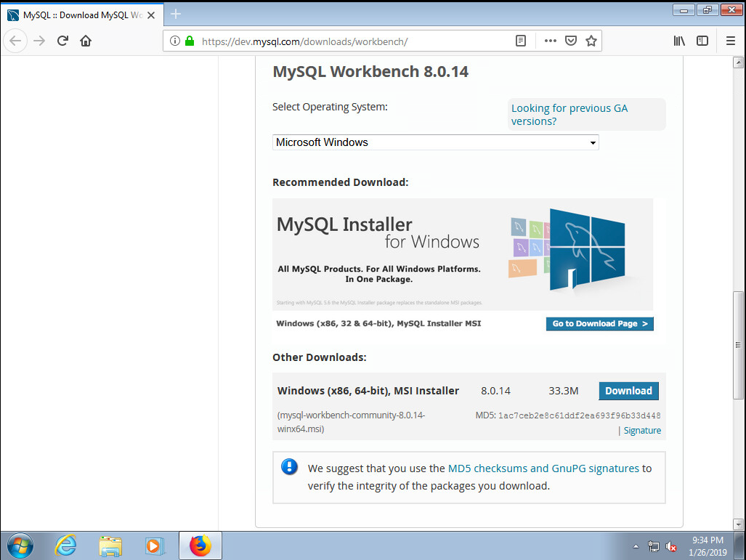Bookmark this page with the star
The image size is (746, 560).
pyautogui.click(x=591, y=41)
